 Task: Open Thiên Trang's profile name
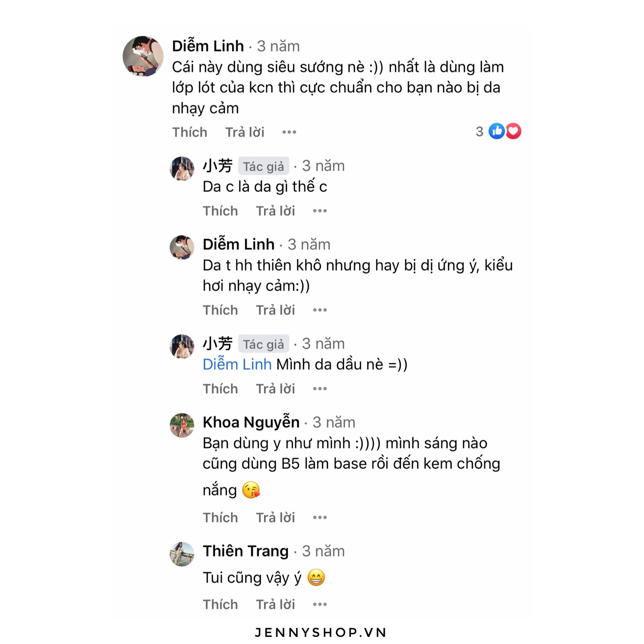coord(246,551)
